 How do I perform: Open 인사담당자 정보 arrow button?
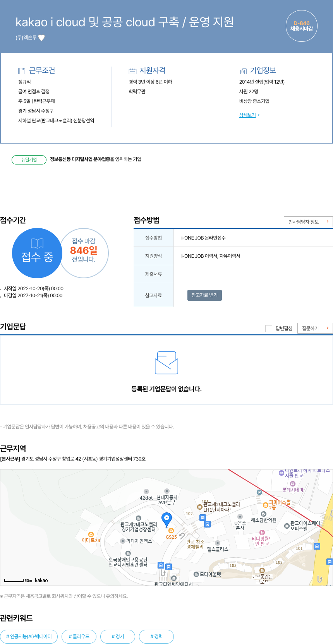(x=308, y=222)
